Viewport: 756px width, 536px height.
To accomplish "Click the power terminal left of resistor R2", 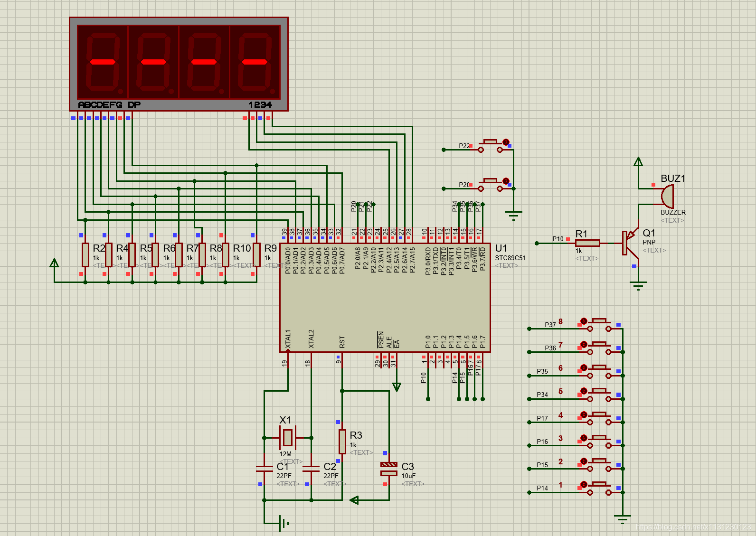I will click(55, 263).
